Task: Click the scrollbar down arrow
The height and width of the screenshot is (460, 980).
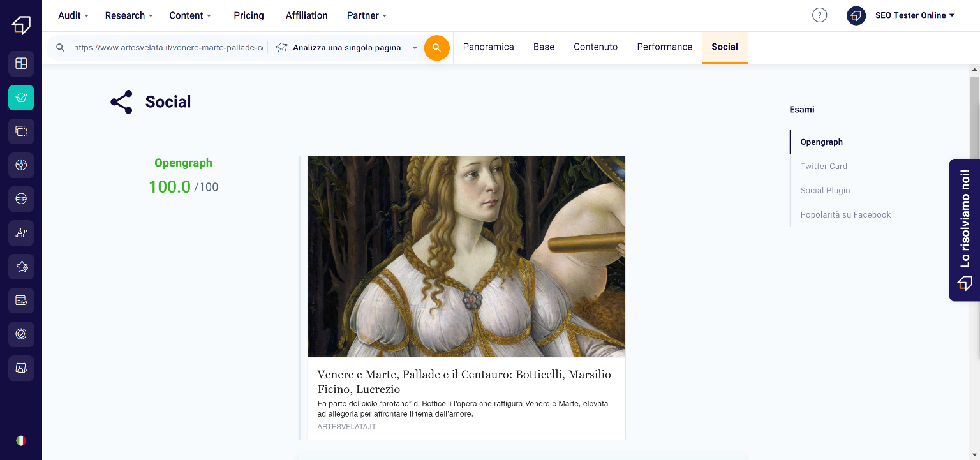Action: click(974, 454)
